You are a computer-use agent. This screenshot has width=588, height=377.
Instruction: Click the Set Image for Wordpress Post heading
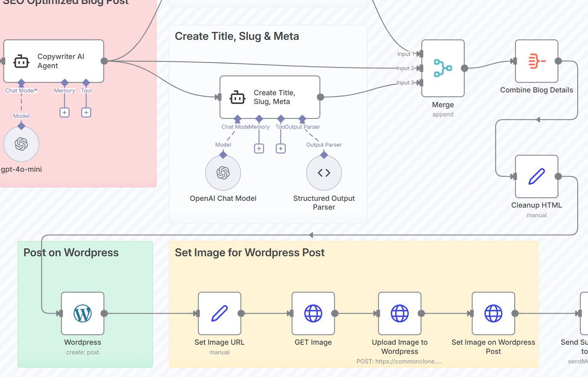(x=249, y=253)
